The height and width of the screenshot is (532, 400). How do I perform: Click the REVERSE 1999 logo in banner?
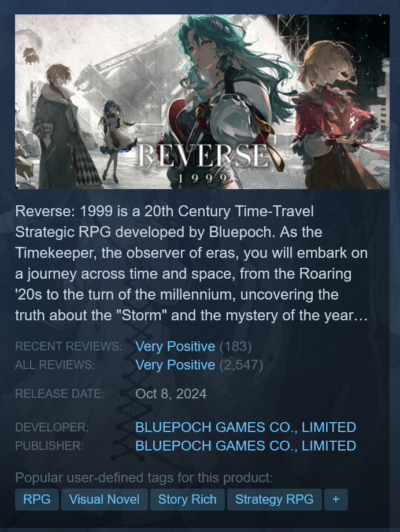[203, 162]
